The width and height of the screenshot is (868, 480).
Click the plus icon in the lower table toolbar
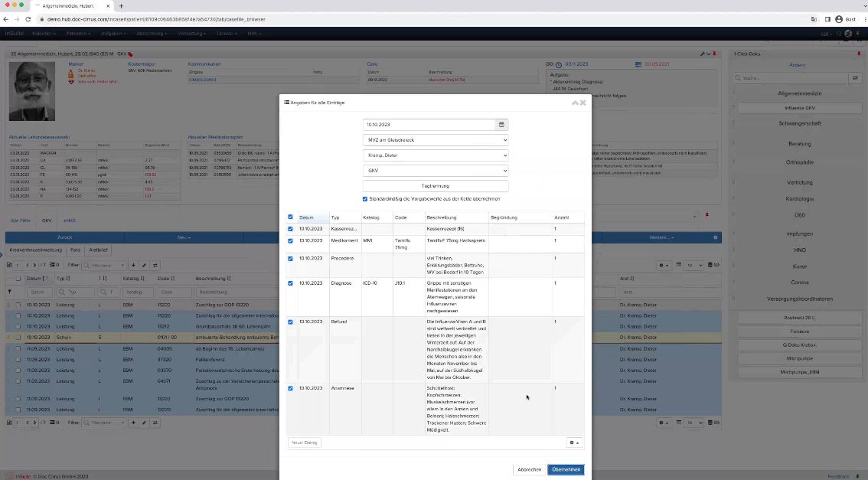point(133,423)
